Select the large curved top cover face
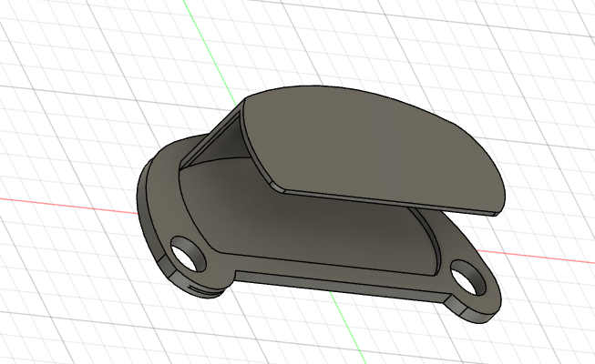Image resolution: width=595 pixels, height=364 pixels. 372,147
